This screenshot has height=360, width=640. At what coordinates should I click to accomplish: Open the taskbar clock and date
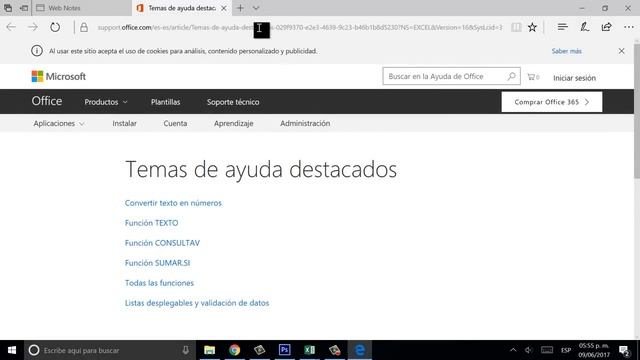(594, 350)
